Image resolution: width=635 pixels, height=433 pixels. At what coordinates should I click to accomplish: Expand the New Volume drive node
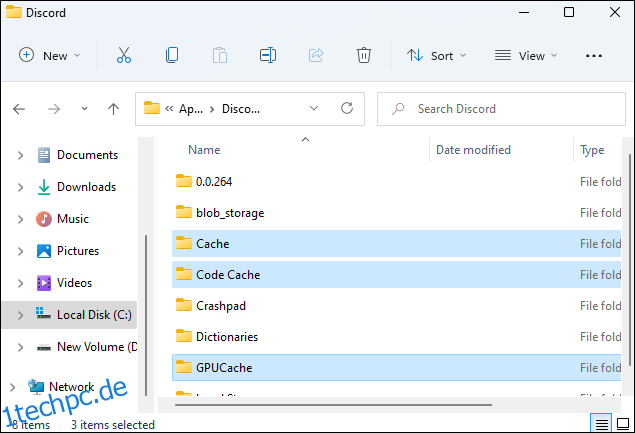coord(20,347)
